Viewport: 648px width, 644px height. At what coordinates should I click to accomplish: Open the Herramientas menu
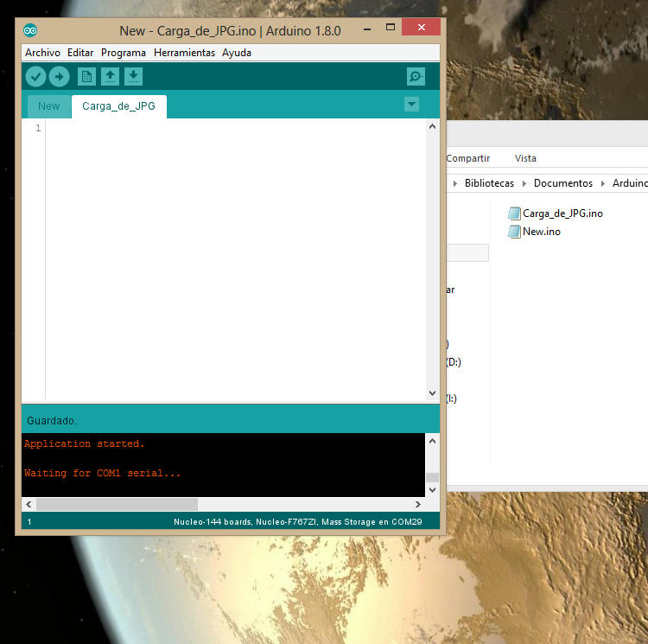coord(184,53)
